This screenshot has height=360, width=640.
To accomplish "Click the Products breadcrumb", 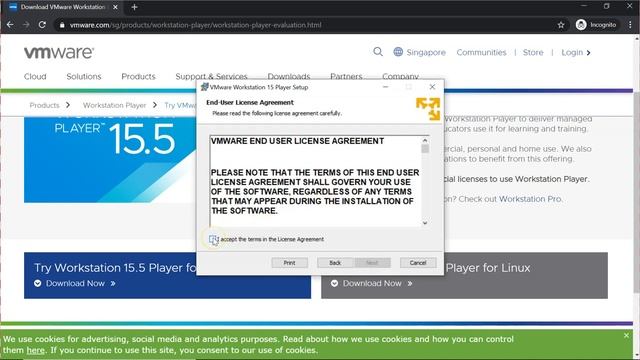I will pos(44,105).
